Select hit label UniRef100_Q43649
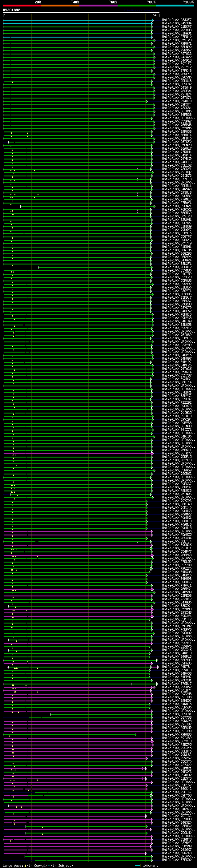Image resolution: width=197 pixels, height=868 pixels. coord(177,88)
